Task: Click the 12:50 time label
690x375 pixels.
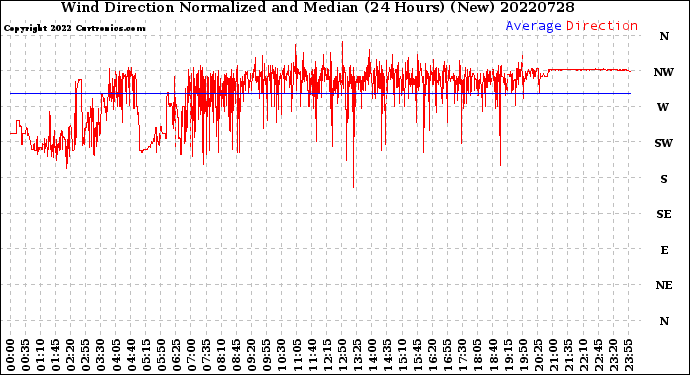Action: click(x=342, y=355)
